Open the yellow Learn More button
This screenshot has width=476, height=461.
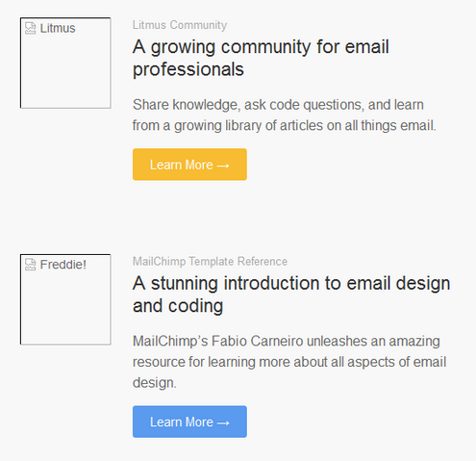pos(189,165)
